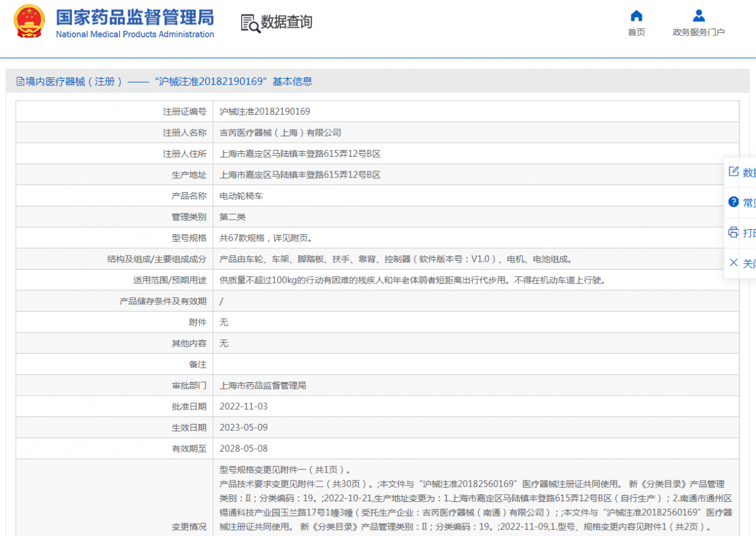This screenshot has width=756, height=536.
Task: Click the 数据查询 heading
Action: 287,23
